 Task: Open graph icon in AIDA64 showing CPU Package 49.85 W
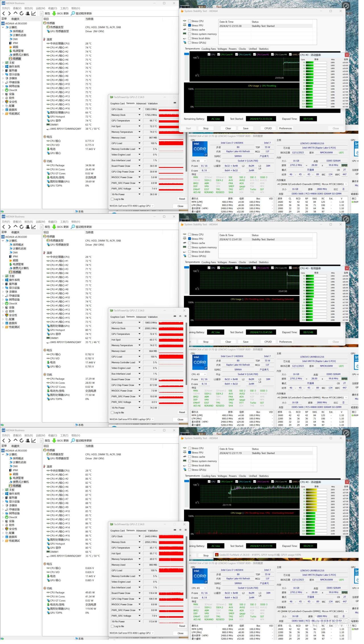(34, 440)
